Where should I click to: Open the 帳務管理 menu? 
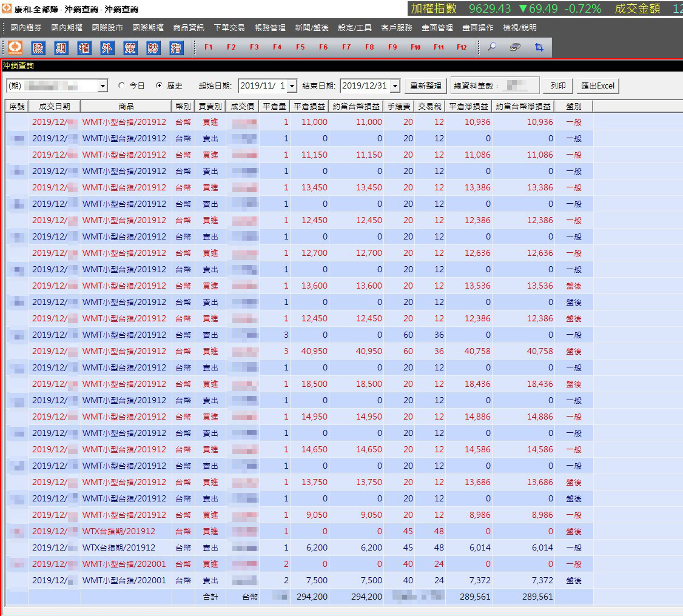pyautogui.click(x=270, y=27)
